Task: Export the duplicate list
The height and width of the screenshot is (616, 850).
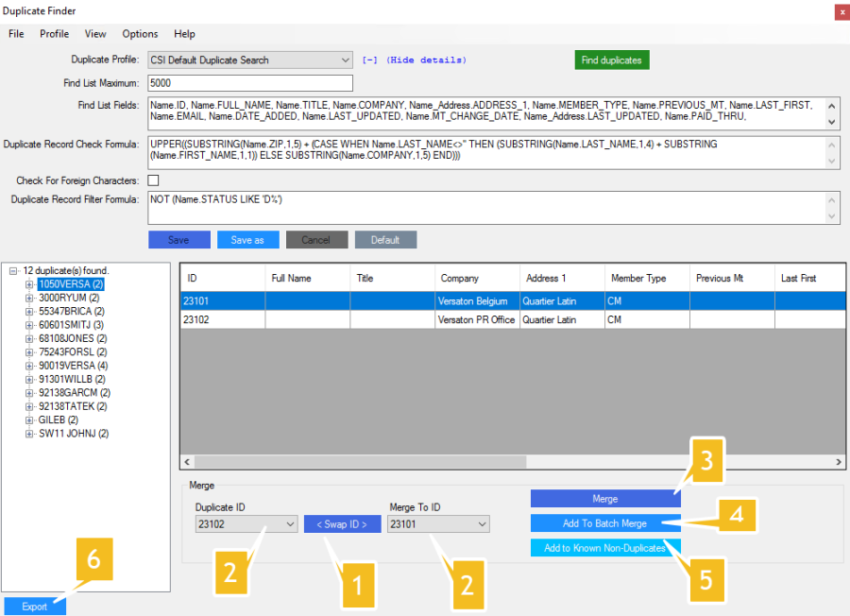Action: click(x=34, y=607)
